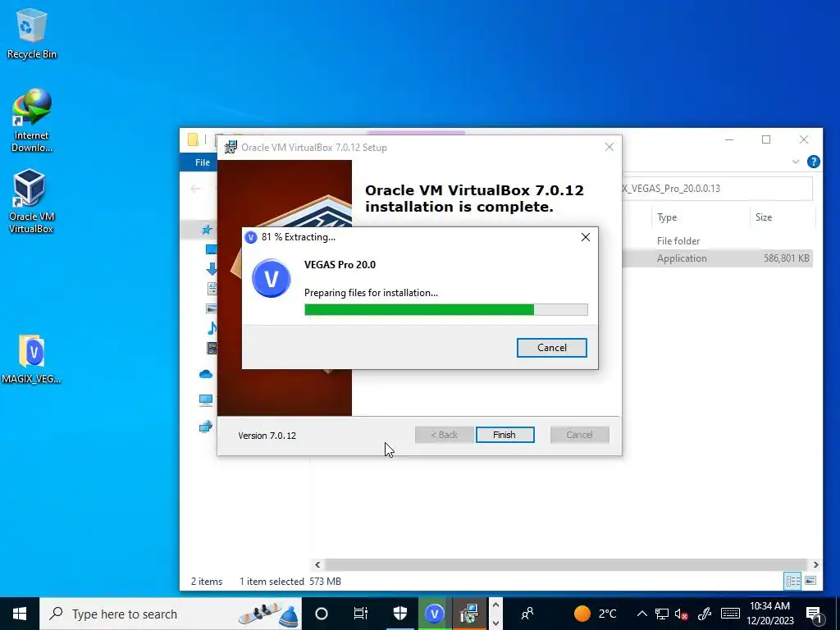
Task: Select the File folder row in Explorer
Action: [x=718, y=241]
